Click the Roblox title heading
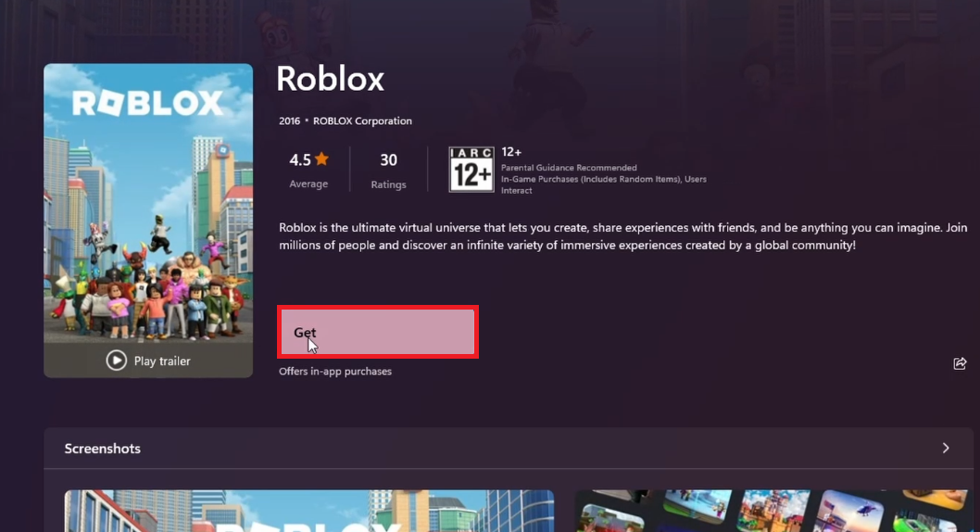This screenshot has width=980, height=532. [330, 79]
